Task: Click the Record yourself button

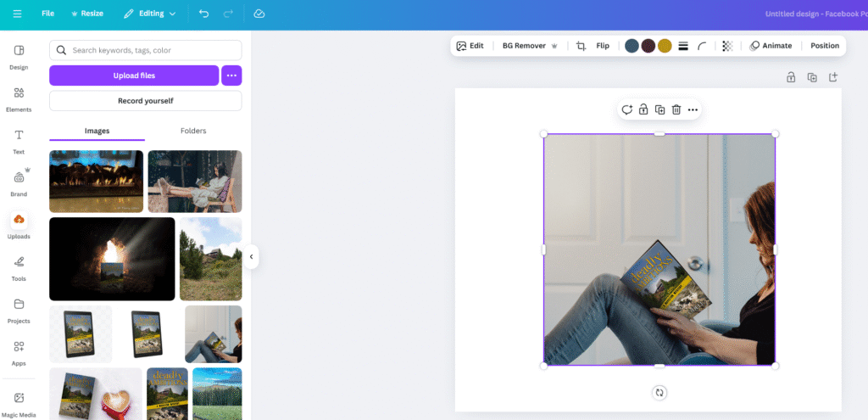Action: point(145,101)
